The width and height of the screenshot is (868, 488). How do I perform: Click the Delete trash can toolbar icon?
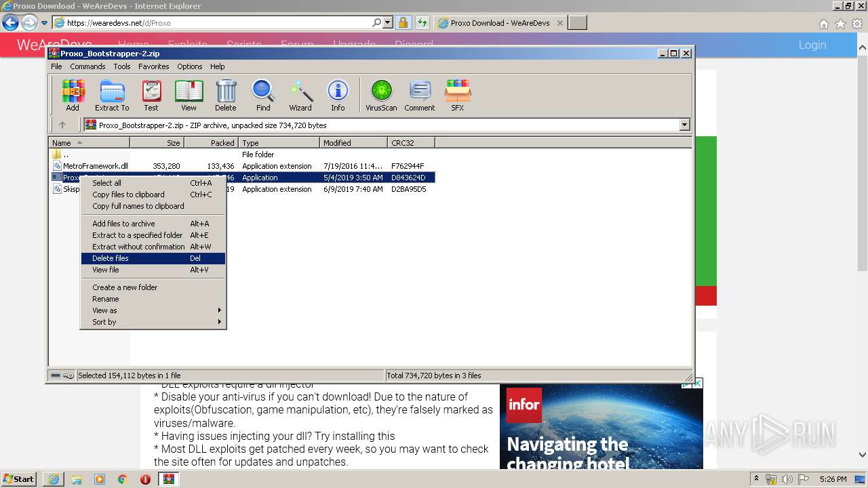[226, 95]
